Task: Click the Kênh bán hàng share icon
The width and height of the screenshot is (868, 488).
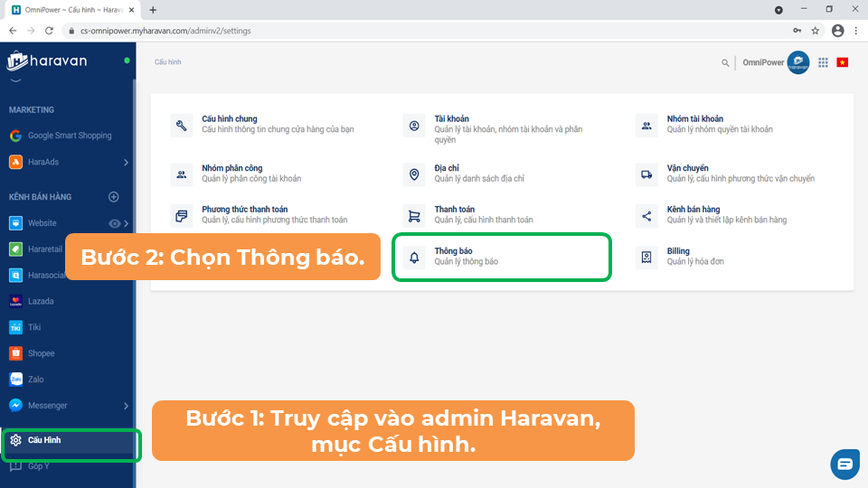Action: pyautogui.click(x=646, y=216)
